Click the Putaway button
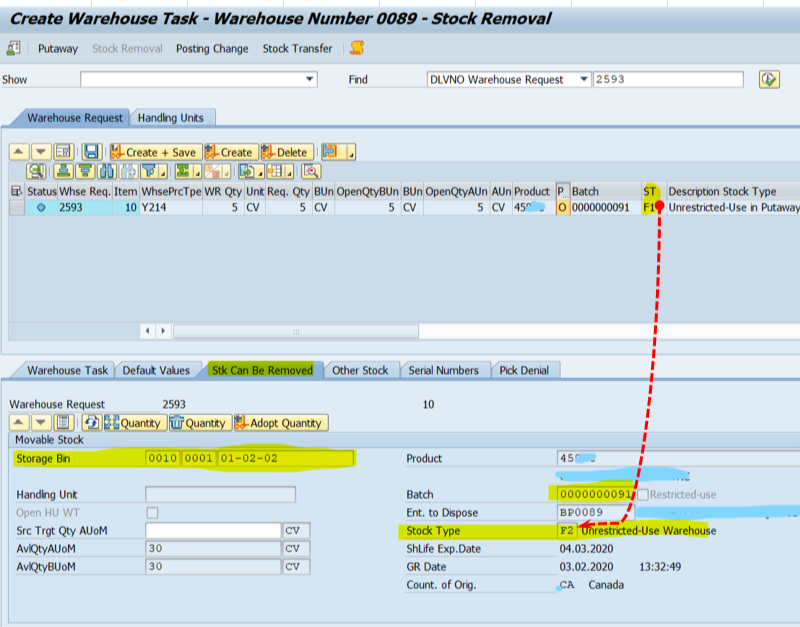 [58, 49]
